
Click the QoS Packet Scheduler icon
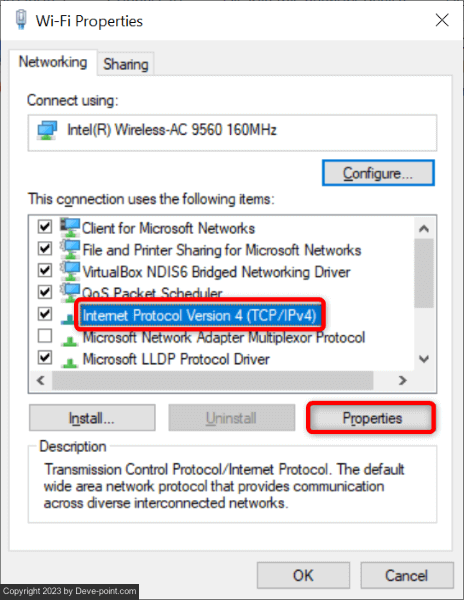tap(70, 292)
